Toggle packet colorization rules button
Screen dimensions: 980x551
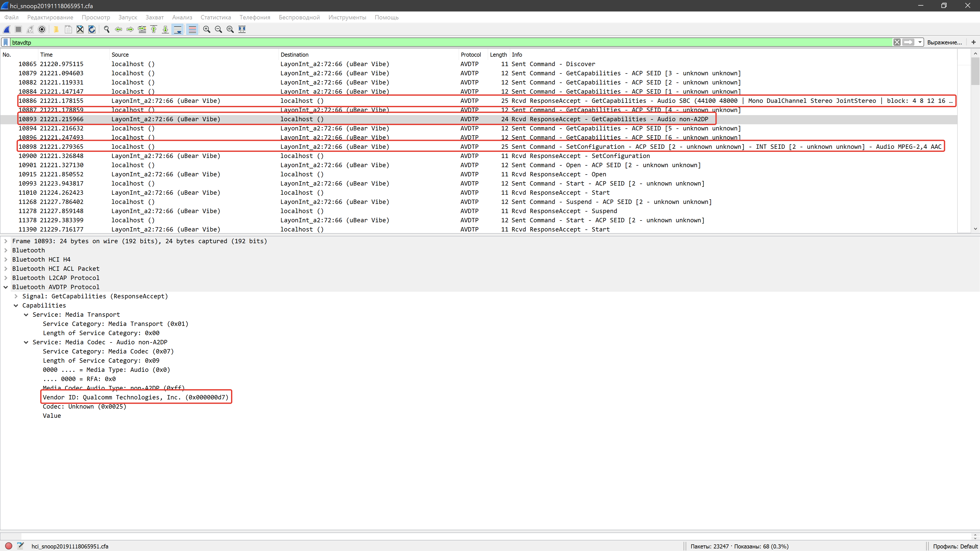[x=192, y=29]
